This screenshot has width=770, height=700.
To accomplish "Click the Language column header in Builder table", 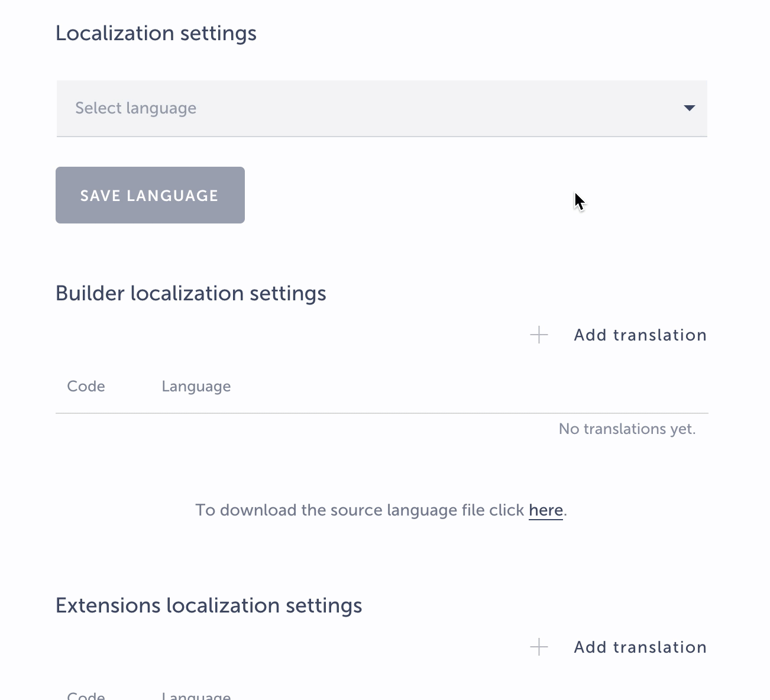I will tap(196, 387).
